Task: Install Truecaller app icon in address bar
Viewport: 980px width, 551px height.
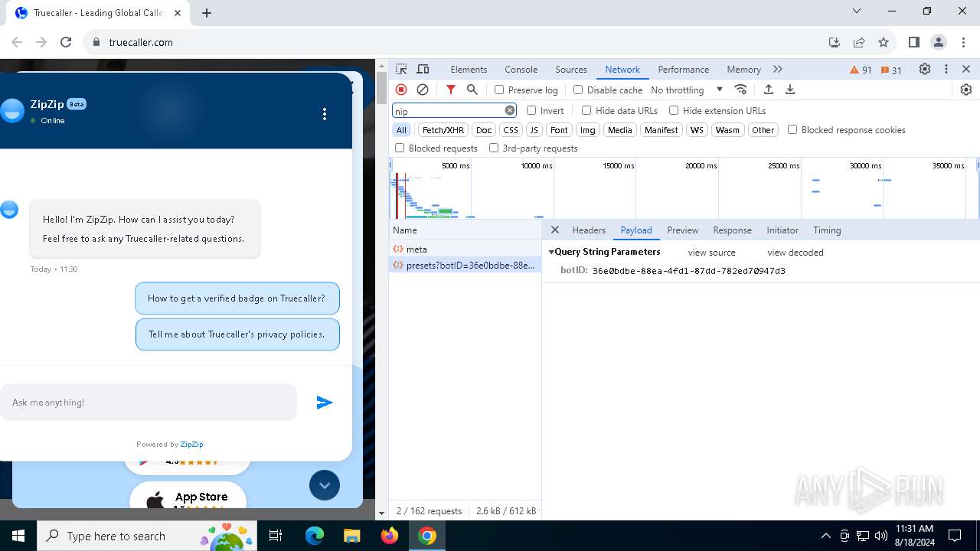Action: pyautogui.click(x=835, y=42)
